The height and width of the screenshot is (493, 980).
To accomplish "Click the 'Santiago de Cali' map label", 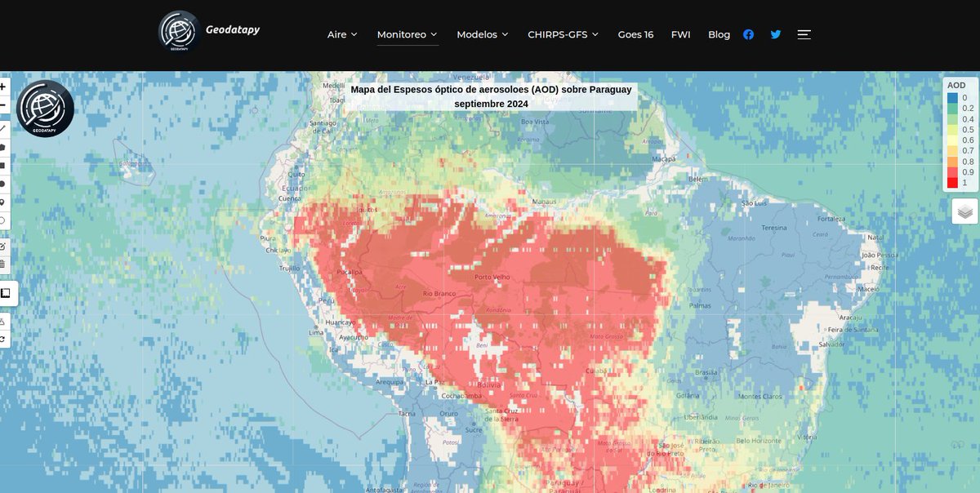I will pyautogui.click(x=323, y=126).
